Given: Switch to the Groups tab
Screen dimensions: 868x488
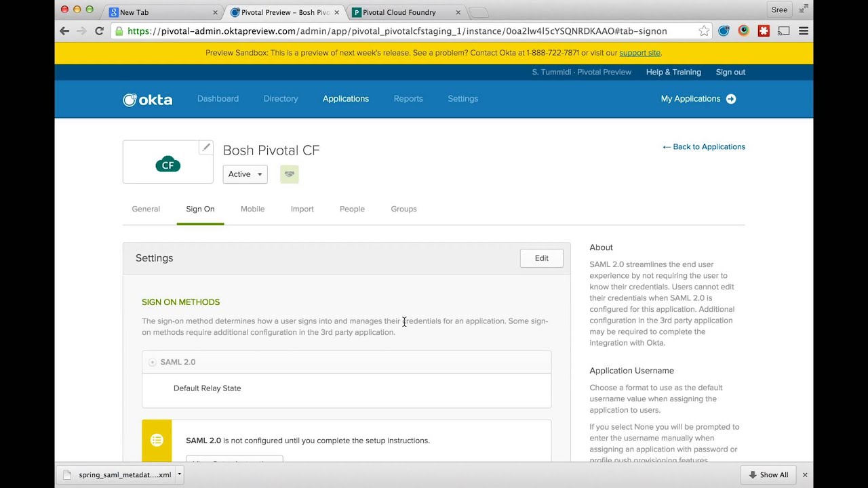Looking at the screenshot, I should tap(403, 209).
